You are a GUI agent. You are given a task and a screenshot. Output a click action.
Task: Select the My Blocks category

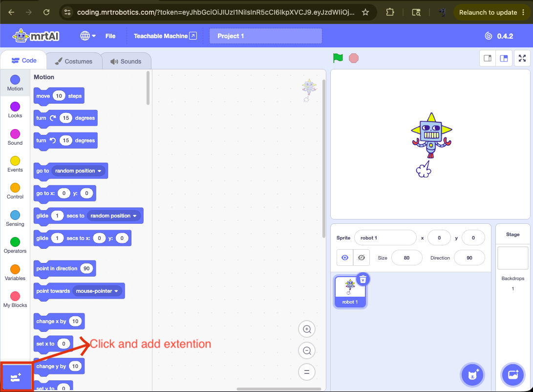pos(15,299)
